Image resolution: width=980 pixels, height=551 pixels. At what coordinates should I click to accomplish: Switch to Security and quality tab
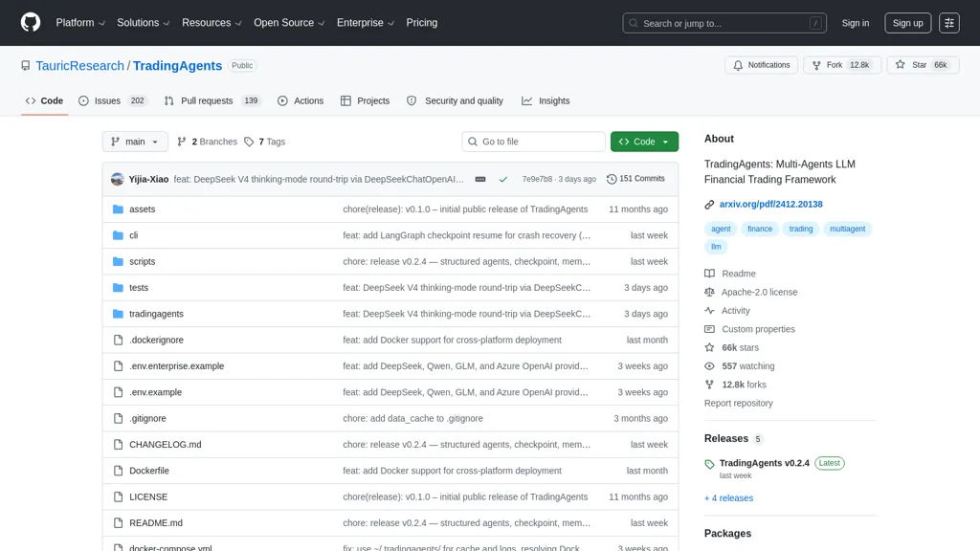point(455,100)
